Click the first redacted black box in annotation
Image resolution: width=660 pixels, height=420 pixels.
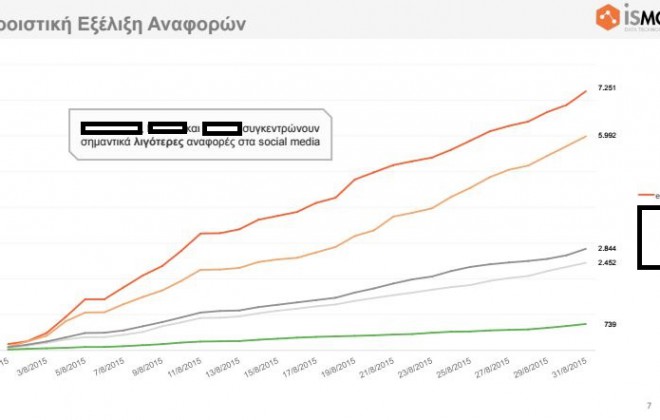coord(111,127)
